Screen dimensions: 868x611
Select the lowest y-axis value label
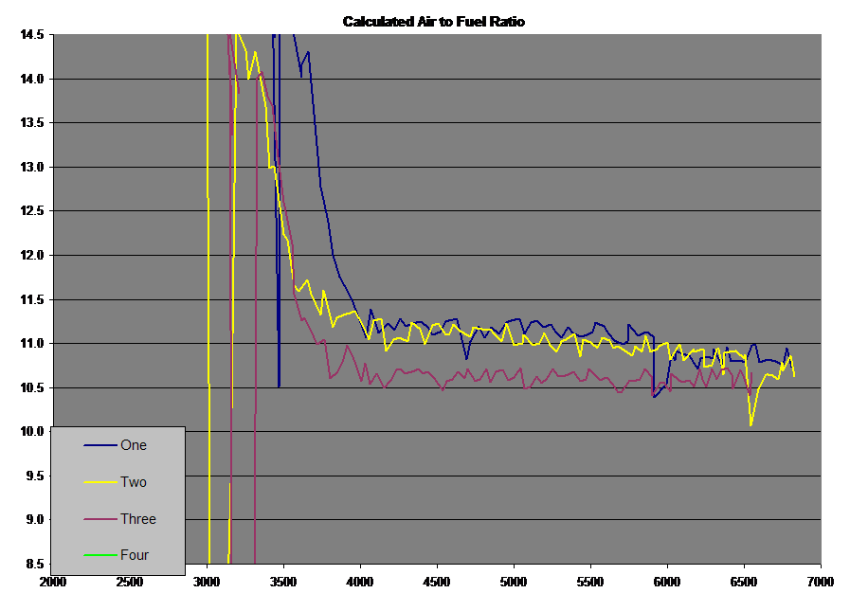(x=33, y=564)
